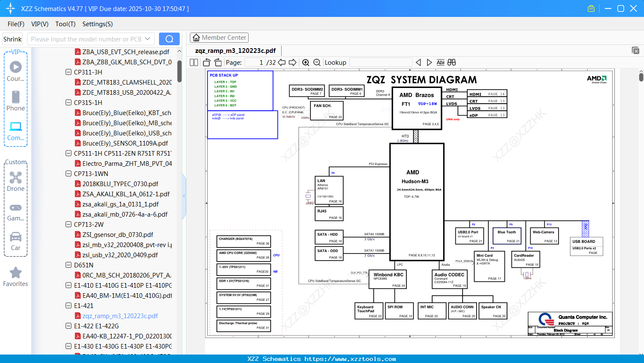
Task: Click the schematic viewer scrollbar thumb
Action: [641, 77]
